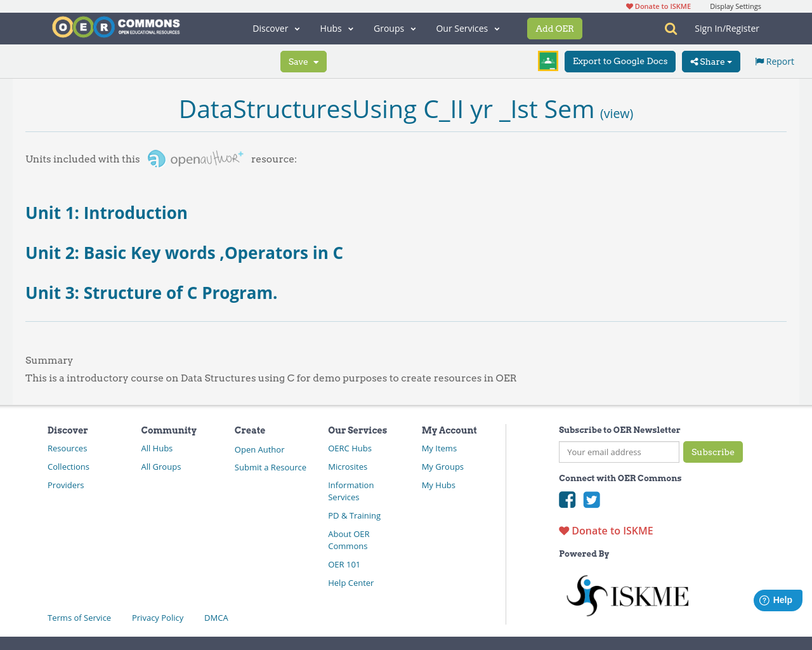This screenshot has width=812, height=650.
Task: Click Export to Google Docs
Action: [620, 62]
